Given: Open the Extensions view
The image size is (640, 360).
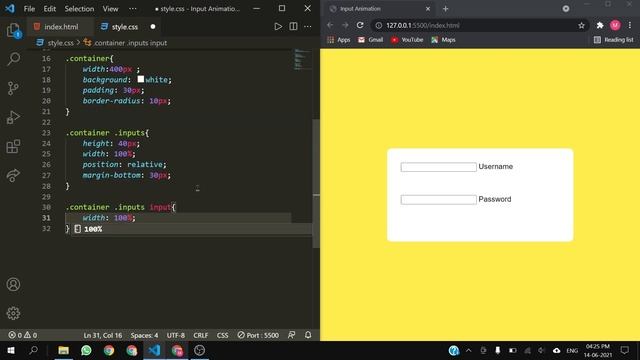Looking at the screenshot, I should pos(13,147).
